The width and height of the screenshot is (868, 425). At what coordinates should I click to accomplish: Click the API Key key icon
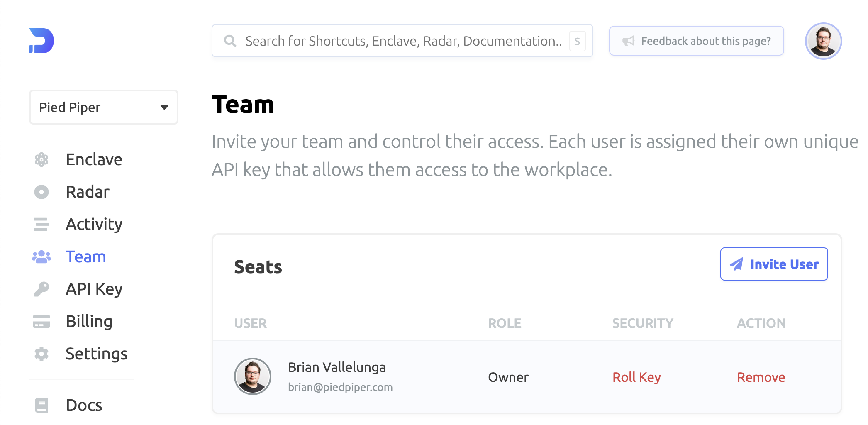41,289
